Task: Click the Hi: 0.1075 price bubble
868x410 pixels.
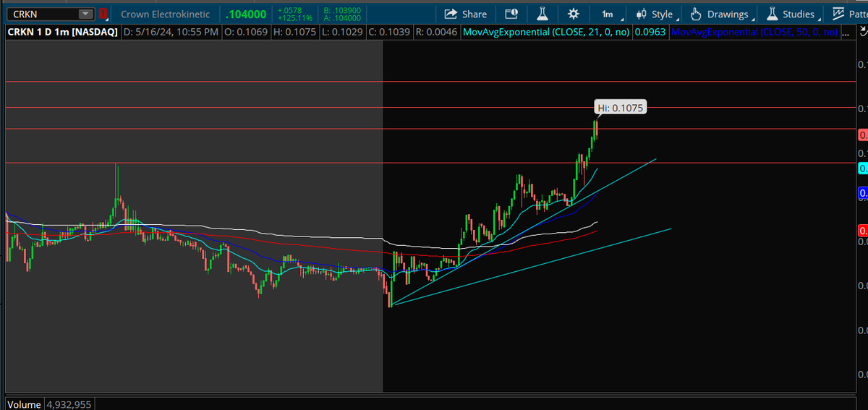Action: (620, 108)
